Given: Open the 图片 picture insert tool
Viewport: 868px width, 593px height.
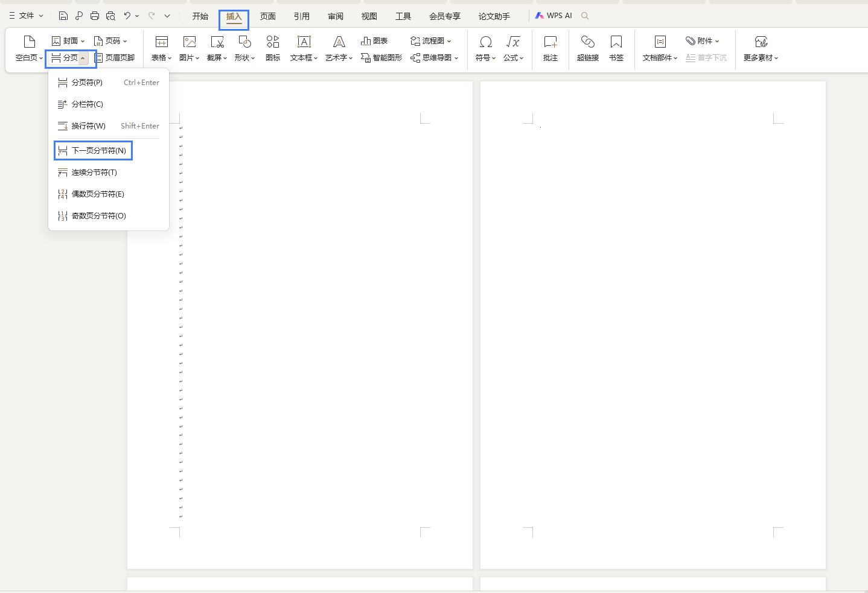Looking at the screenshot, I should pyautogui.click(x=190, y=48).
